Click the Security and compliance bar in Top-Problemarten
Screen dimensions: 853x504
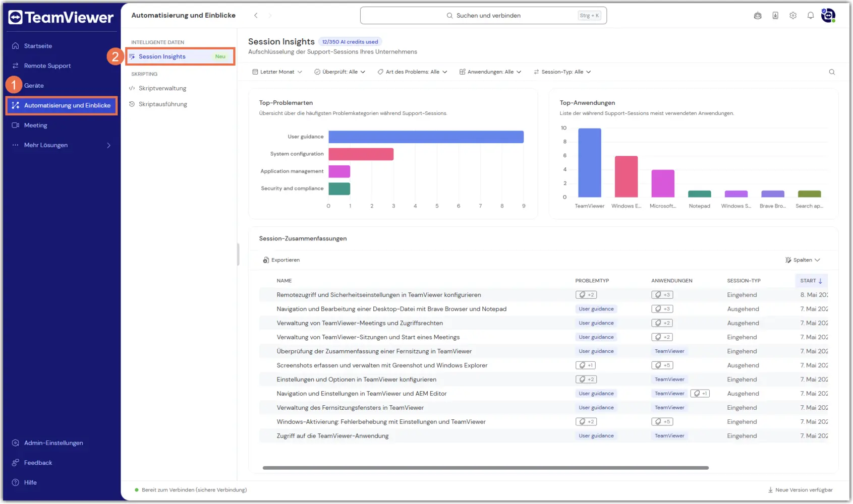[x=339, y=188]
